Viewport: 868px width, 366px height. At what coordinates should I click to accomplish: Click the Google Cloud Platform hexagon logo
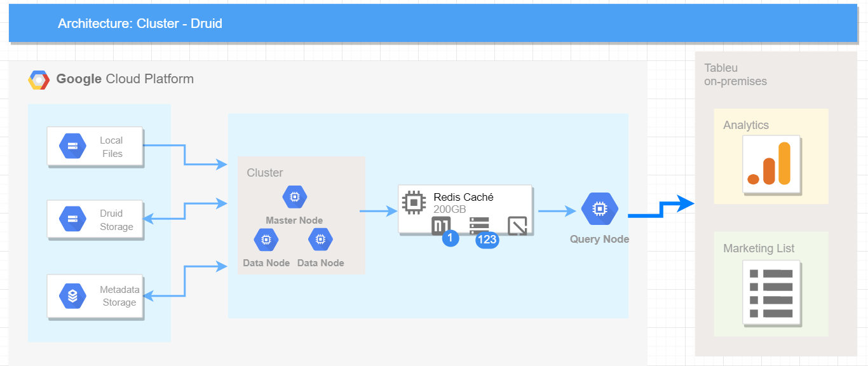[x=39, y=80]
